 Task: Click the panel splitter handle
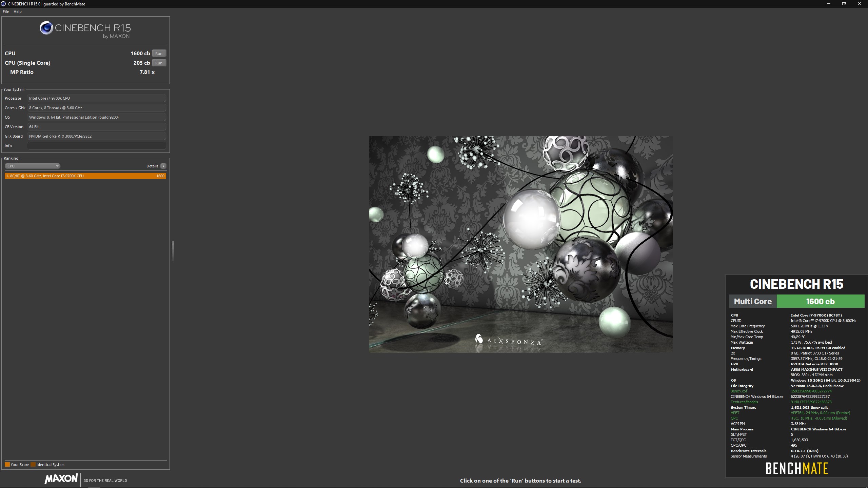coord(173,251)
